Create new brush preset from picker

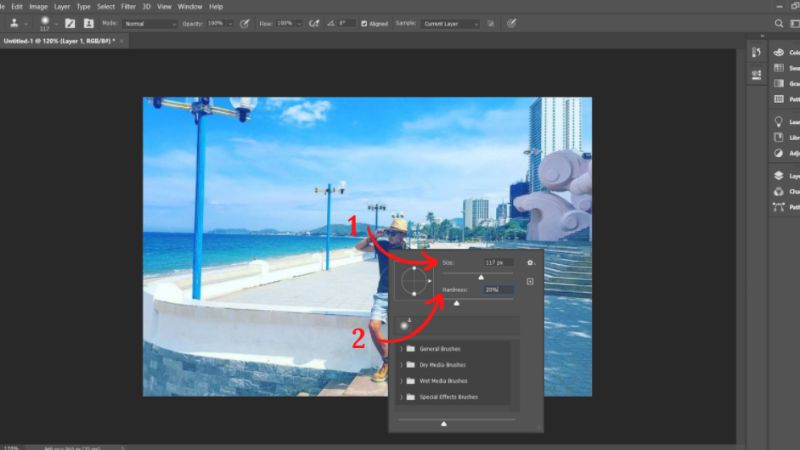(531, 281)
